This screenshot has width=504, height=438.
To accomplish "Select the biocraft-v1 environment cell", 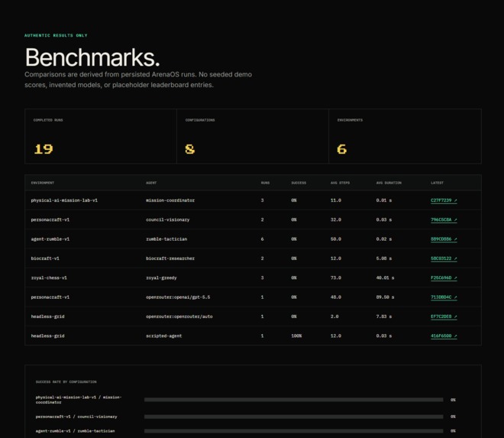I will (x=45, y=258).
